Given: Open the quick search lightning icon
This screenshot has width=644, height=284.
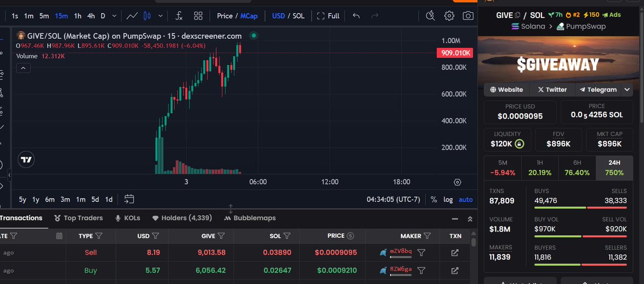Looking at the screenshot, I should point(430,16).
